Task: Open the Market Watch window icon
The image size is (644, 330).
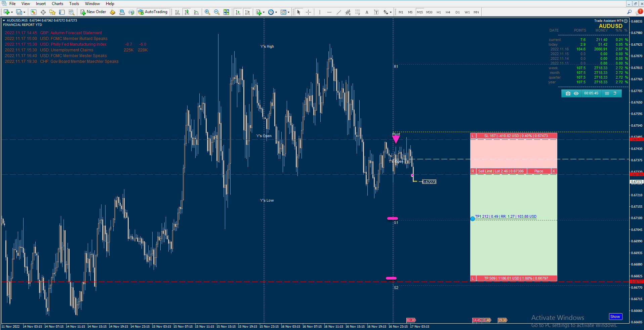Action: point(33,12)
